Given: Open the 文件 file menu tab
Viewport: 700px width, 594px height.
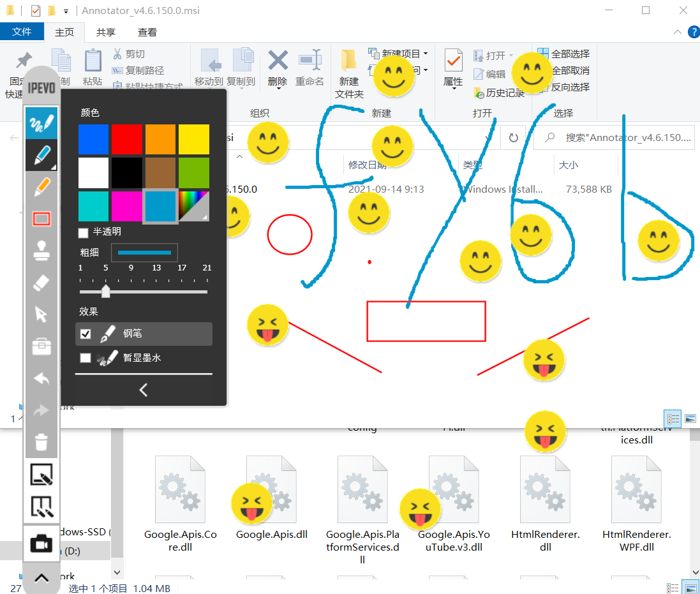Looking at the screenshot, I should pos(22,32).
